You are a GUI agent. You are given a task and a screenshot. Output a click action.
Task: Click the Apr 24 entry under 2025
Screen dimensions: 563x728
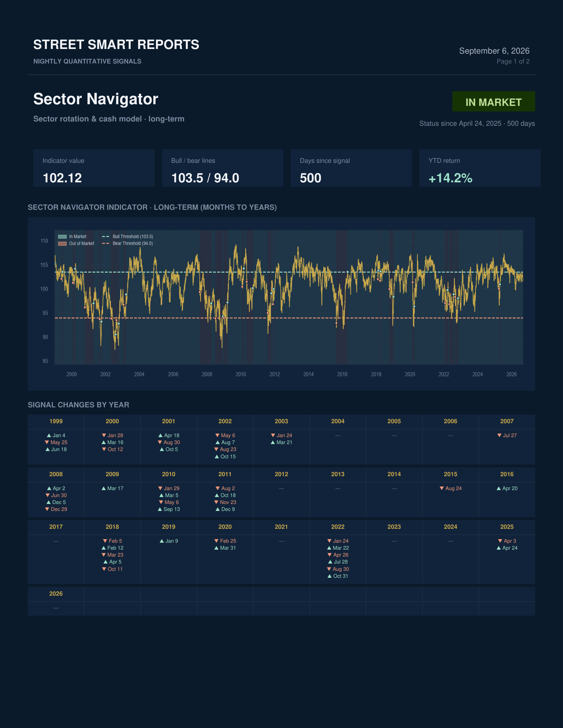507,548
